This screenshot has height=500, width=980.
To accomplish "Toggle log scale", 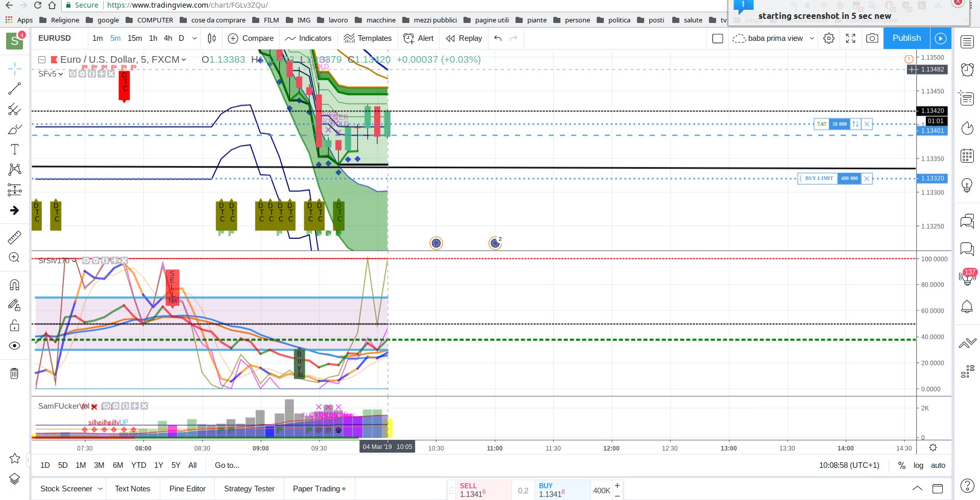I will [918, 465].
